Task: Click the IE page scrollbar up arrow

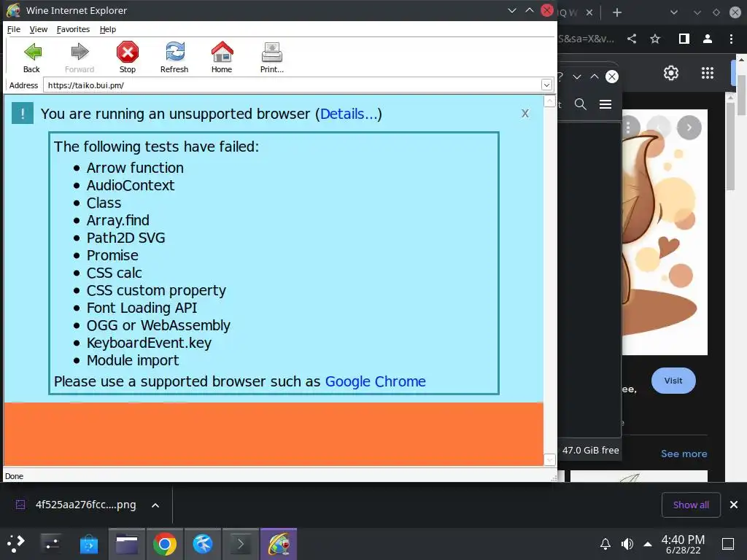Action: 549,101
